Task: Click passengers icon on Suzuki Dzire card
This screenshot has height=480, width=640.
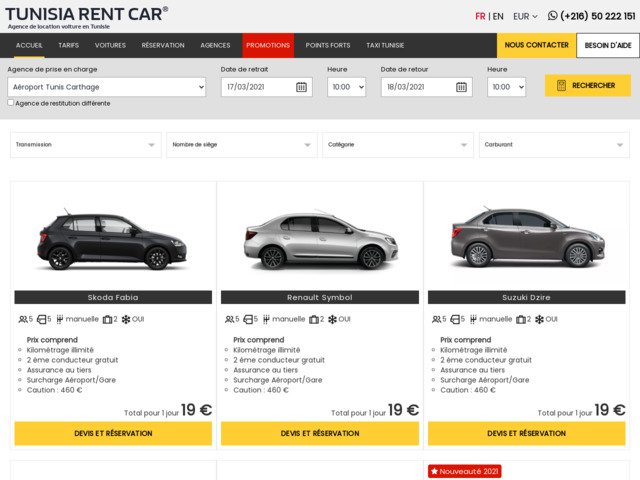Action: click(436, 319)
